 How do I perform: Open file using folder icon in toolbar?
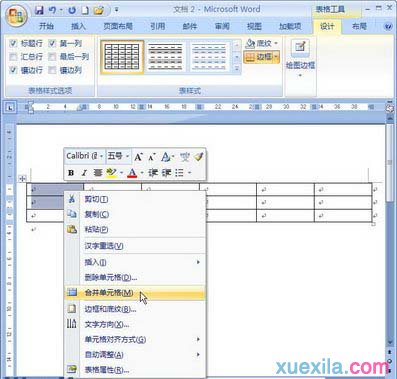point(99,10)
